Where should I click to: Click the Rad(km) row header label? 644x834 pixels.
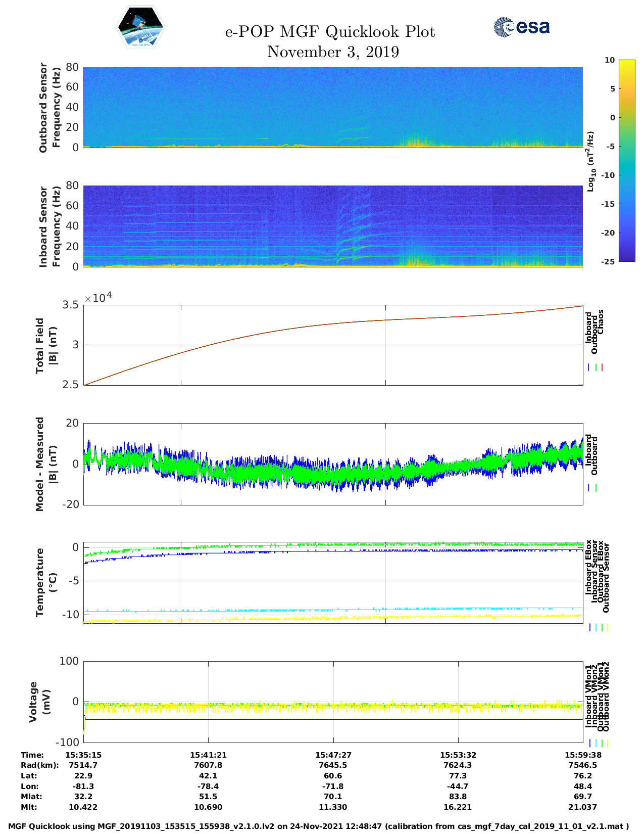[39, 765]
